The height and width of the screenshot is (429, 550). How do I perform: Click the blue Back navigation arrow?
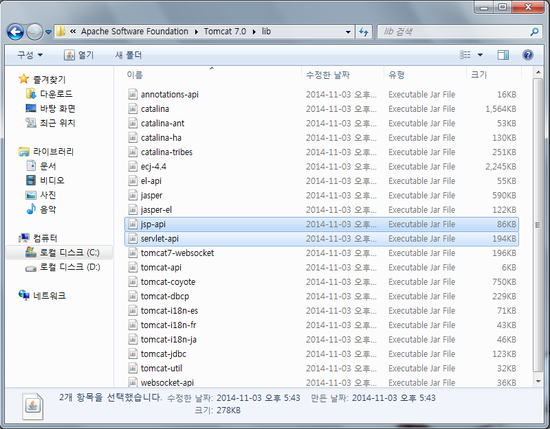coord(15,32)
